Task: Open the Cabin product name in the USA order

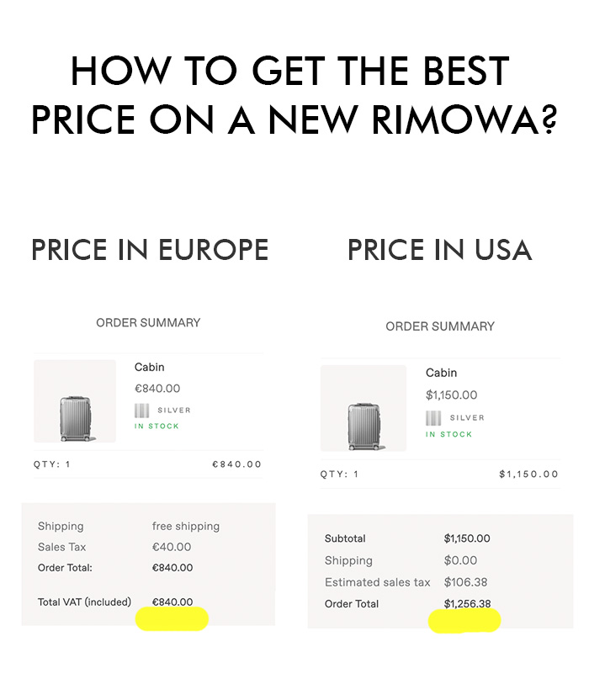Action: [x=441, y=373]
